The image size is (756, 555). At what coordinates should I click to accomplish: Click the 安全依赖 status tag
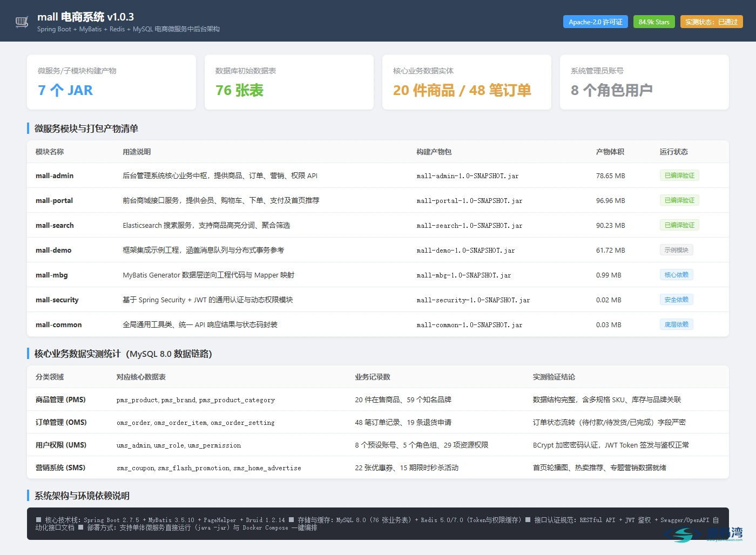tap(676, 300)
